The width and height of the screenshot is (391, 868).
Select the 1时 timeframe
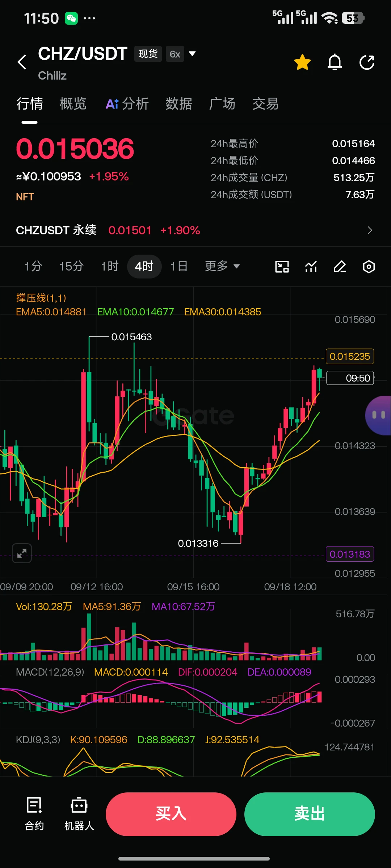(110, 266)
